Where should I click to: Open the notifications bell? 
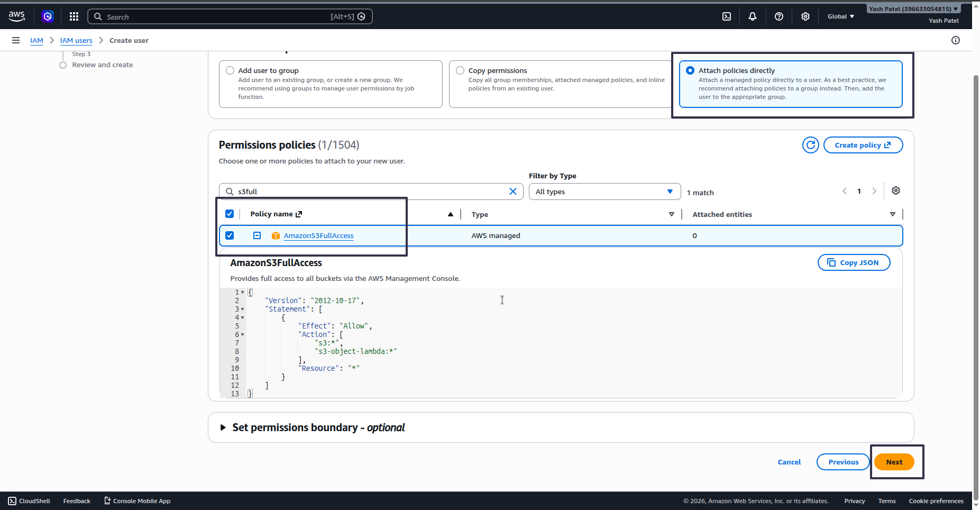tap(753, 16)
